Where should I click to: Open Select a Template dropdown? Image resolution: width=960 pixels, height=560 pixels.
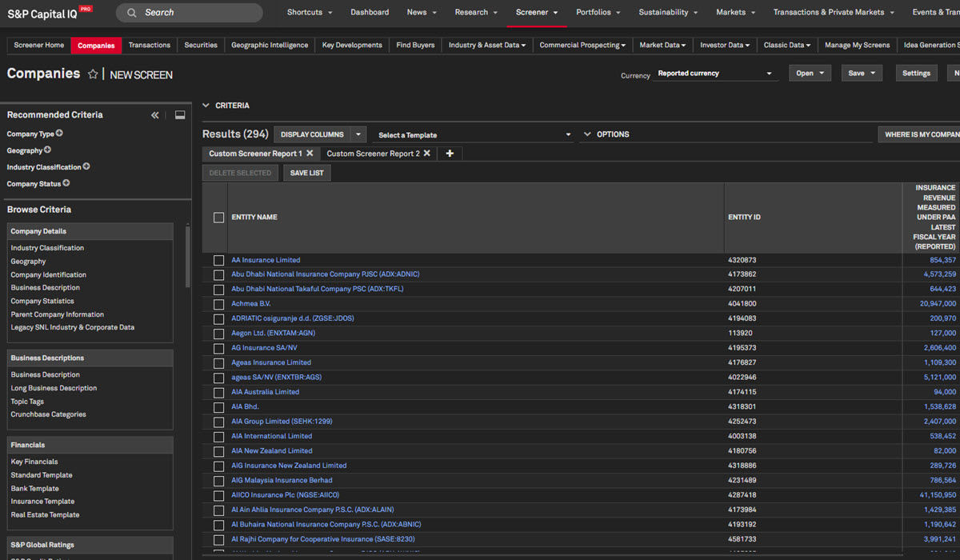(475, 135)
